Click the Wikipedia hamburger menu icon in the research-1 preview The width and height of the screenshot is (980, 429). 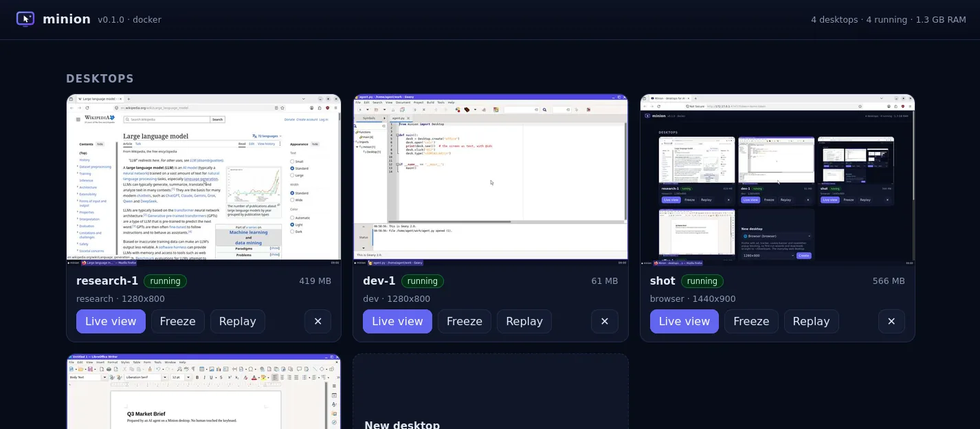pos(78,119)
